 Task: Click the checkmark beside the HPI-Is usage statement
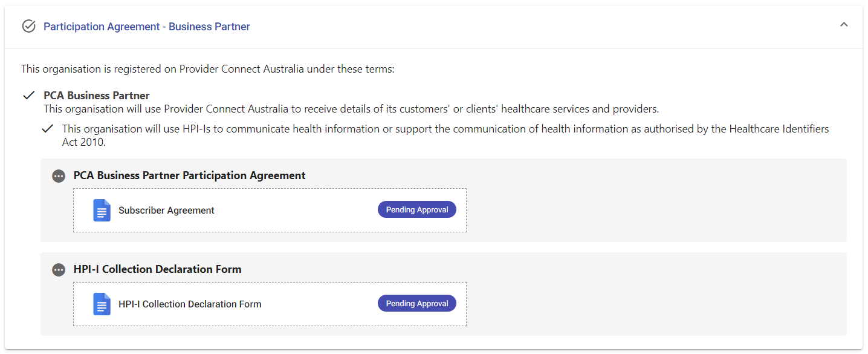(x=47, y=129)
